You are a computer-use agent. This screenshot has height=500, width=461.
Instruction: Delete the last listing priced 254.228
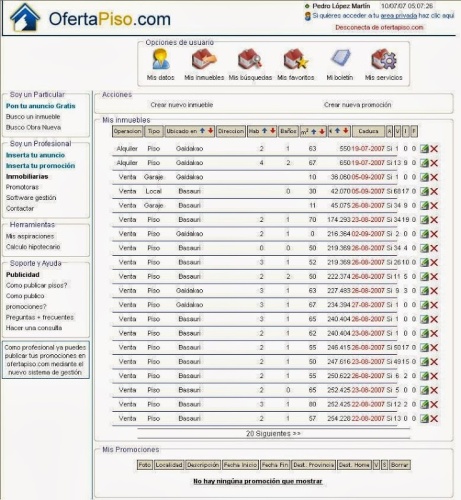point(434,419)
